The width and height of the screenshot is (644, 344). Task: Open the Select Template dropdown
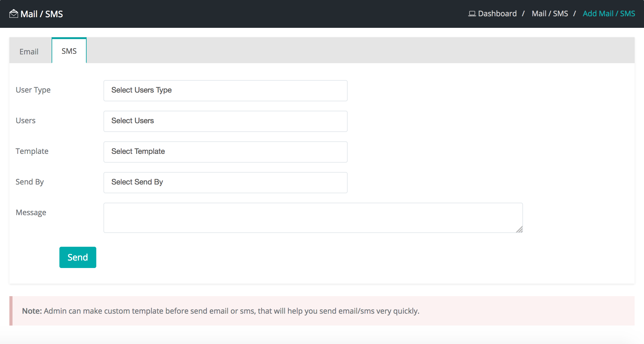tap(225, 152)
